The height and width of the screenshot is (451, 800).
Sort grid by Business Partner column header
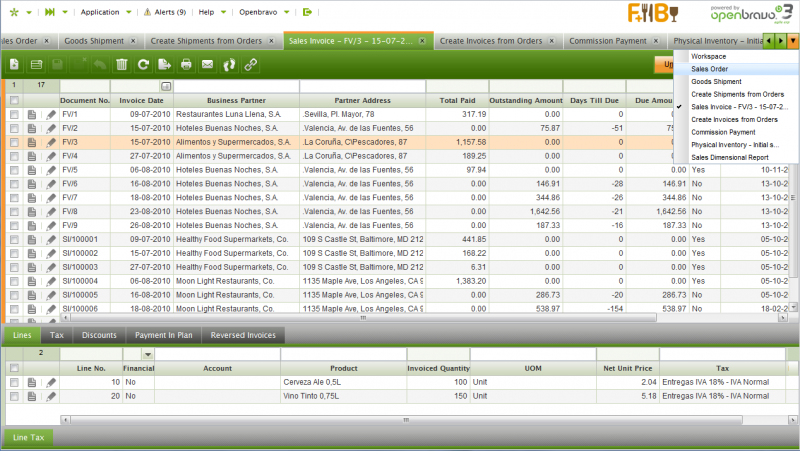[x=235, y=101]
